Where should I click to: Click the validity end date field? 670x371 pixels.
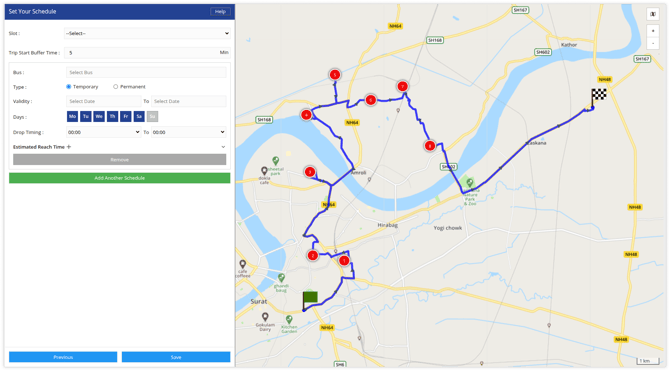(188, 101)
